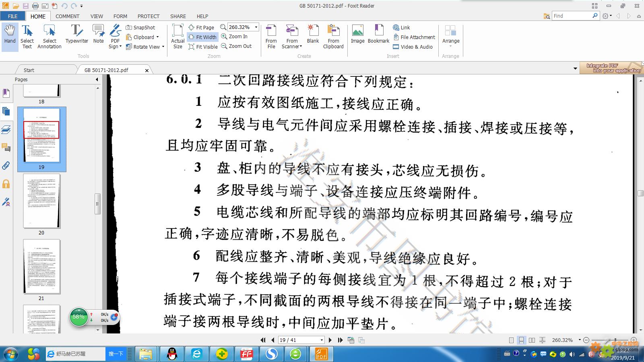Viewport: 644px width, 362px height.
Task: Enable continuous facing view mode
Action: click(x=542, y=340)
